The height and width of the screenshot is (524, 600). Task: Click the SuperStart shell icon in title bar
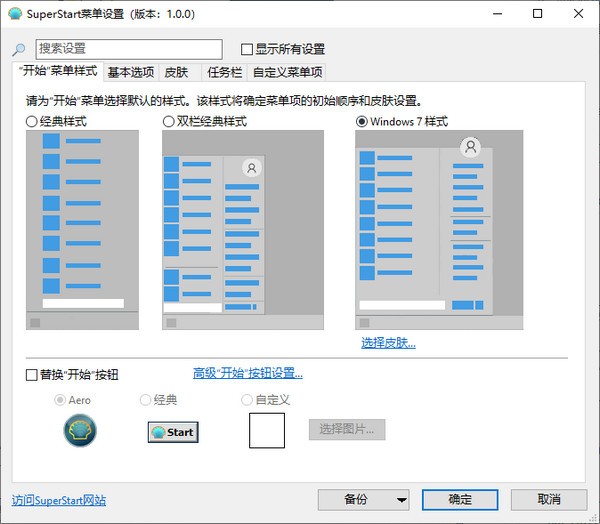(x=15, y=14)
